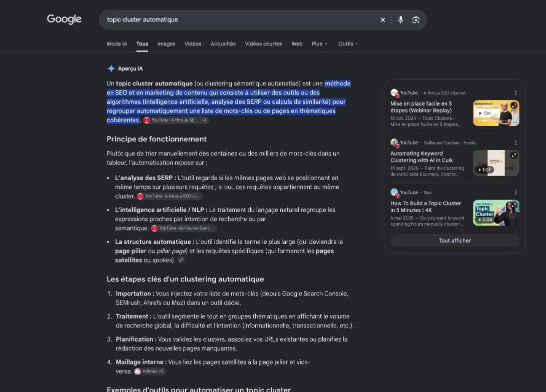Click the 'A thruuu SEO channel' label

444,93
